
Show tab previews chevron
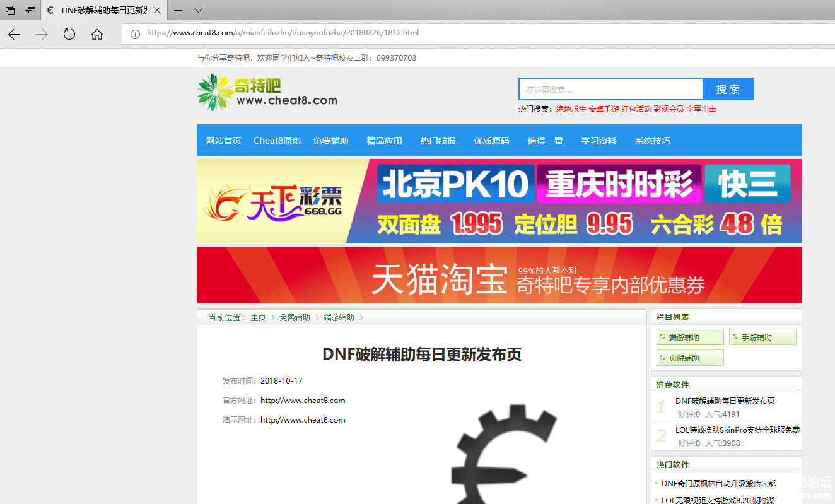[x=198, y=10]
